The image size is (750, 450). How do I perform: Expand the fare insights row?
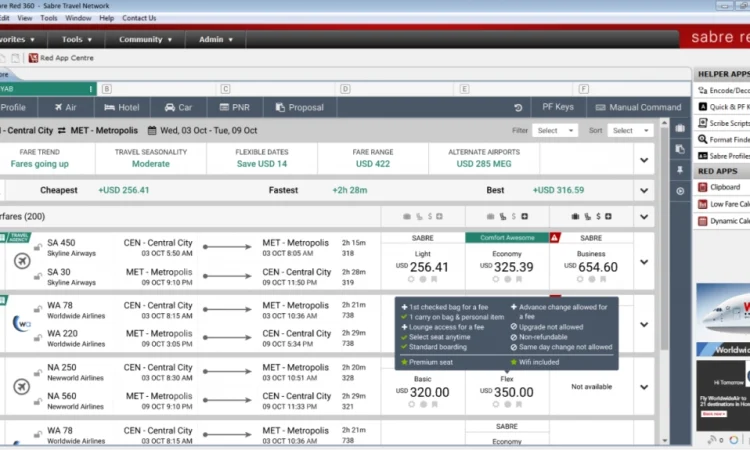coord(644,160)
